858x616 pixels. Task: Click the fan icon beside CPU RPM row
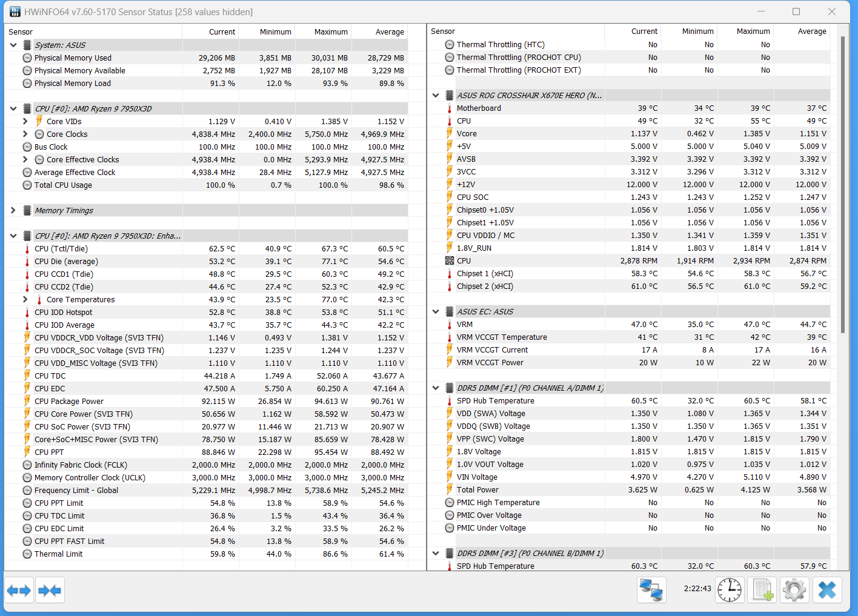click(x=450, y=260)
